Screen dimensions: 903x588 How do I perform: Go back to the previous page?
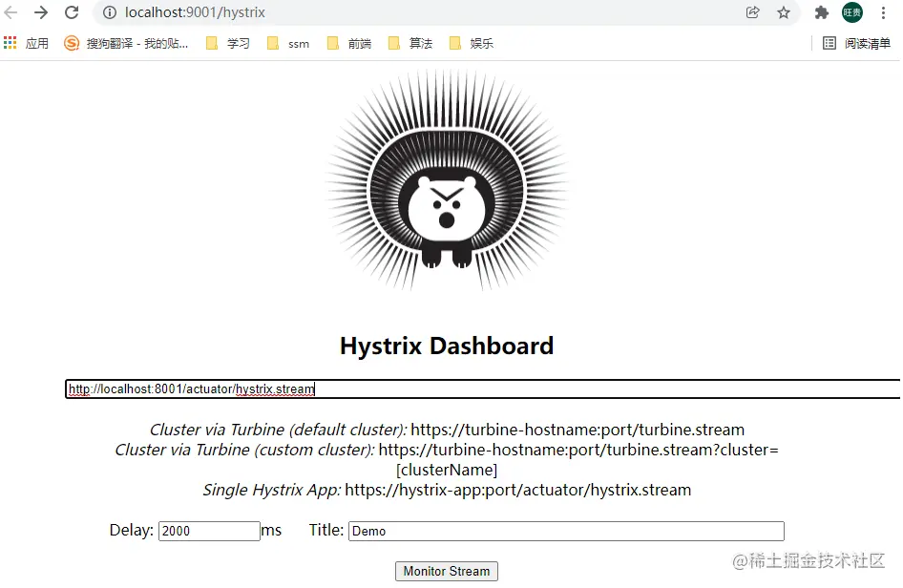tap(10, 12)
